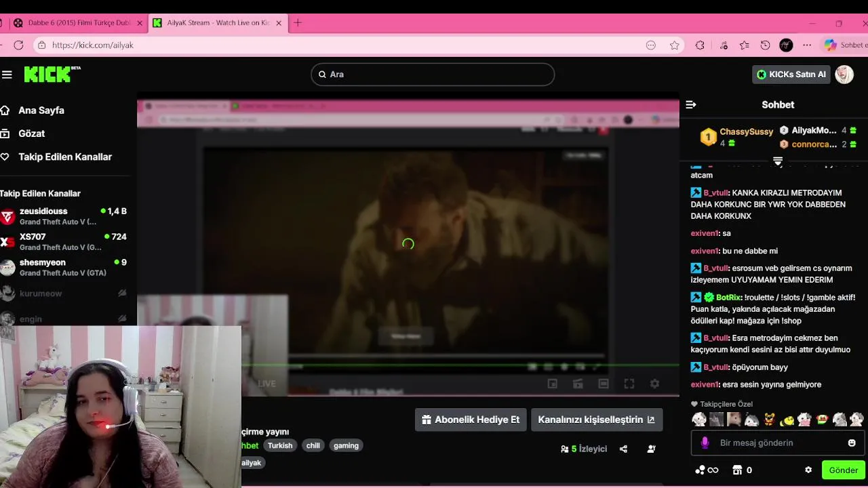Screen dimensions: 868x488
Task: Create a clip from the stream
Action: coord(578,384)
